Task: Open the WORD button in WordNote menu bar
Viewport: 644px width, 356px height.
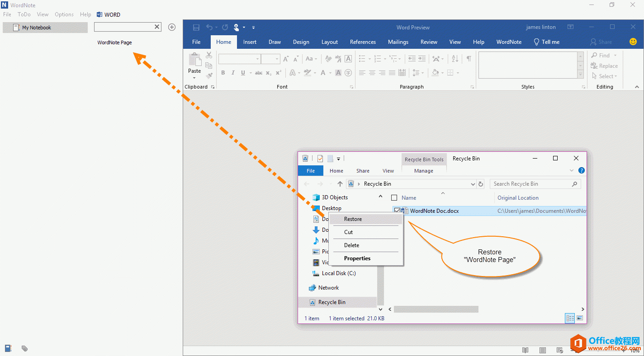Action: tap(109, 14)
